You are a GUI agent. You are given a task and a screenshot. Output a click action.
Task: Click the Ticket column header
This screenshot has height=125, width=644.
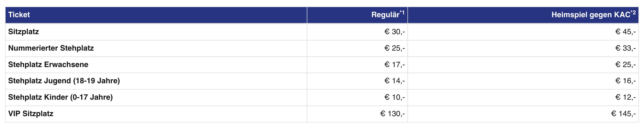tap(19, 15)
